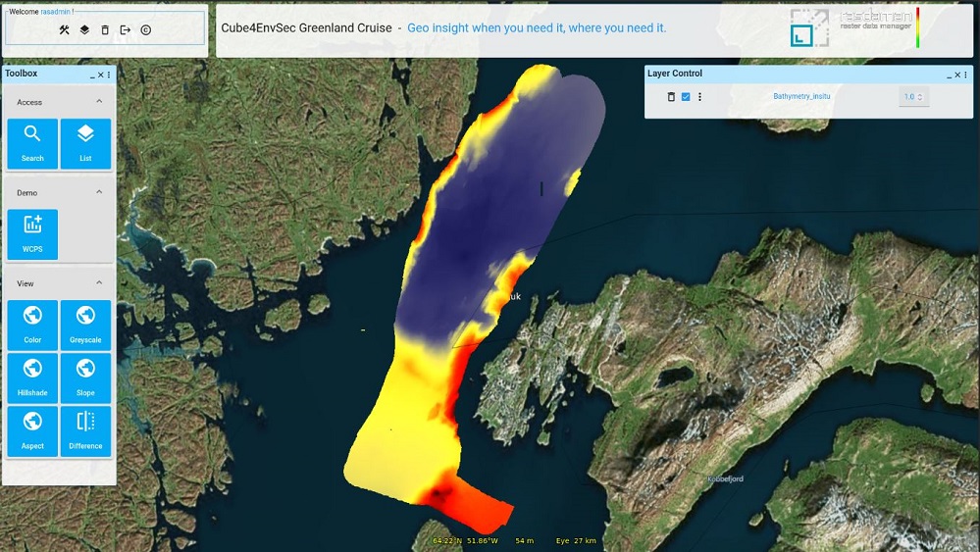This screenshot has width=980, height=552.
Task: Apply the Aspect view
Action: 32,430
